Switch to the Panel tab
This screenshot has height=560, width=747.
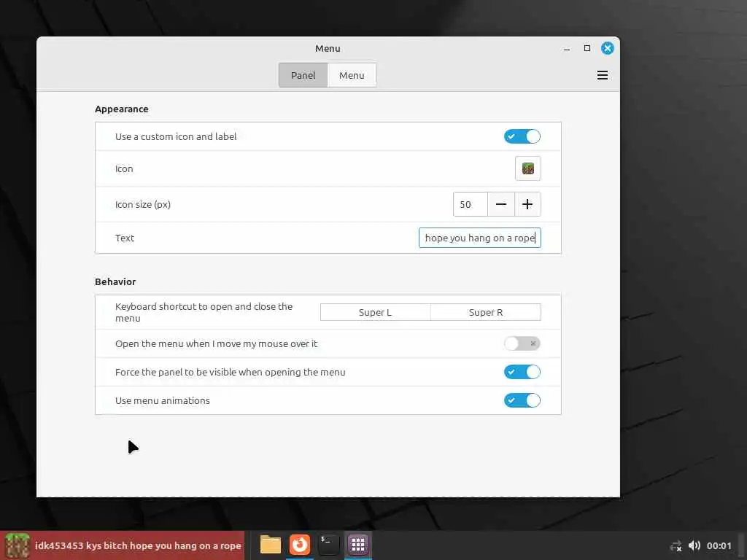click(x=303, y=75)
